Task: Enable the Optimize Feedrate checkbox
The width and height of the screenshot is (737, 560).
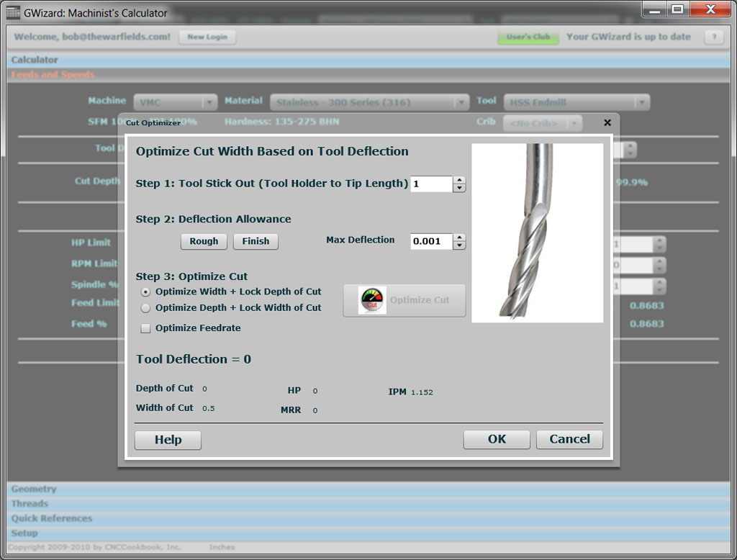Action: [145, 328]
